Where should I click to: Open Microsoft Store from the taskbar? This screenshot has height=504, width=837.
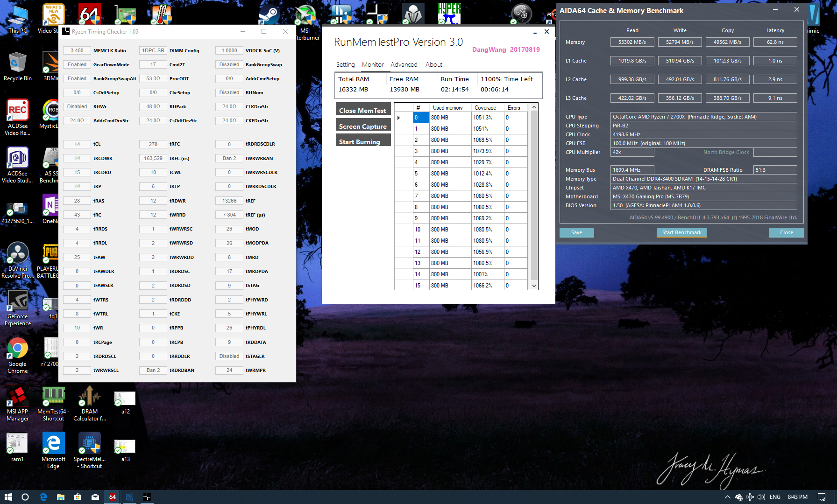point(78,497)
